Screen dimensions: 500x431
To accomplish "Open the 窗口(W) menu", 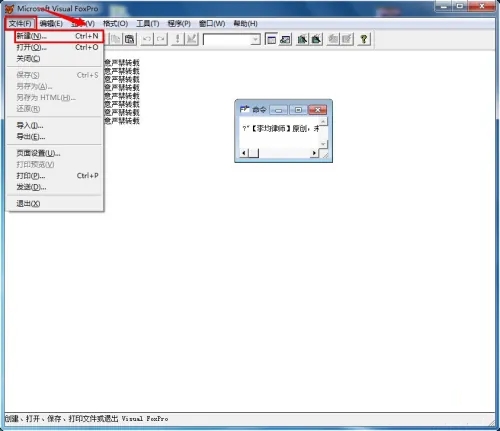I will point(212,24).
